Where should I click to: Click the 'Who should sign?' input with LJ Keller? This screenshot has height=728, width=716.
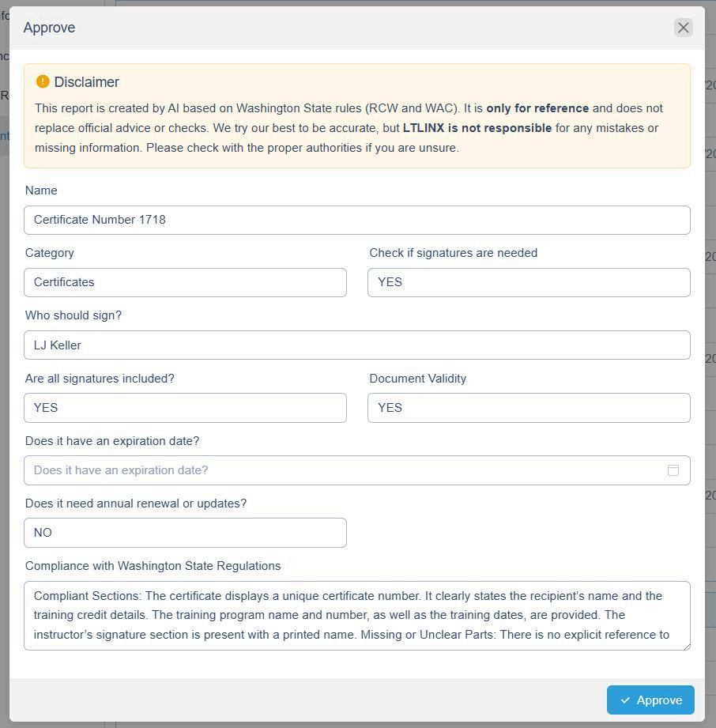pos(356,345)
